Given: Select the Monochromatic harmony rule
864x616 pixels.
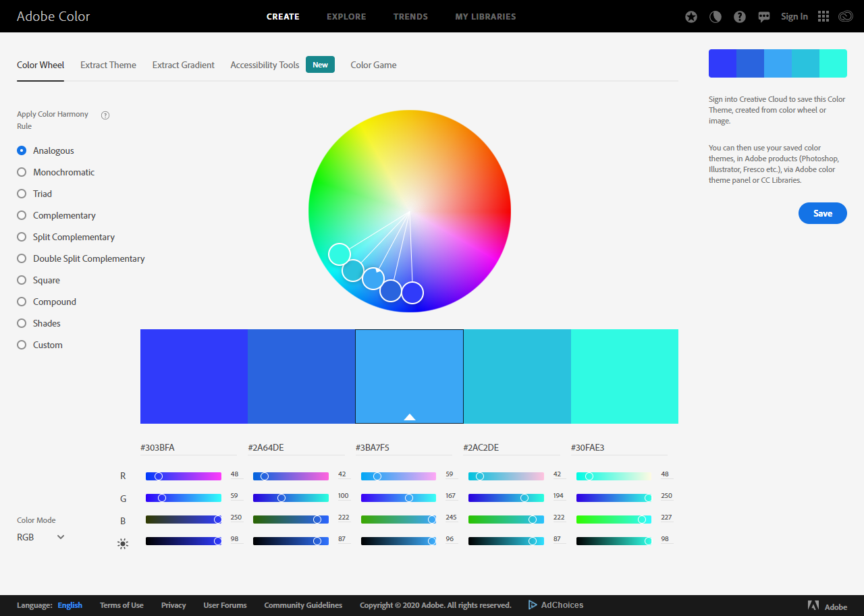Looking at the screenshot, I should click(x=55, y=172).
